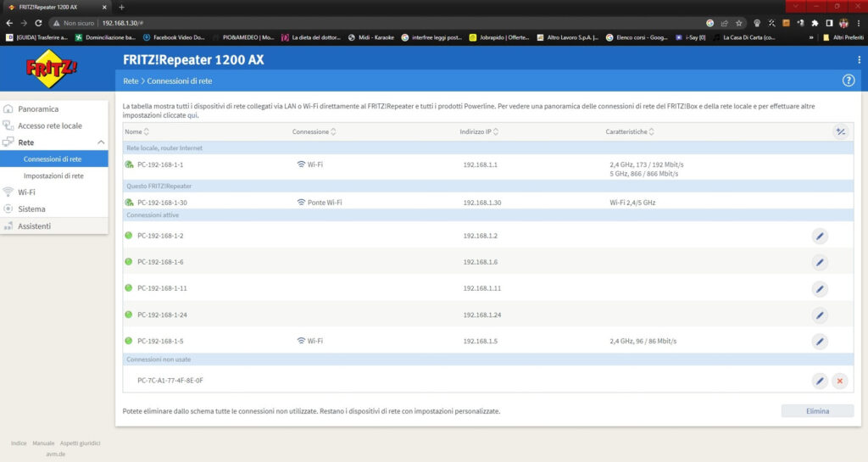Click the browser back arrow

[x=9, y=23]
